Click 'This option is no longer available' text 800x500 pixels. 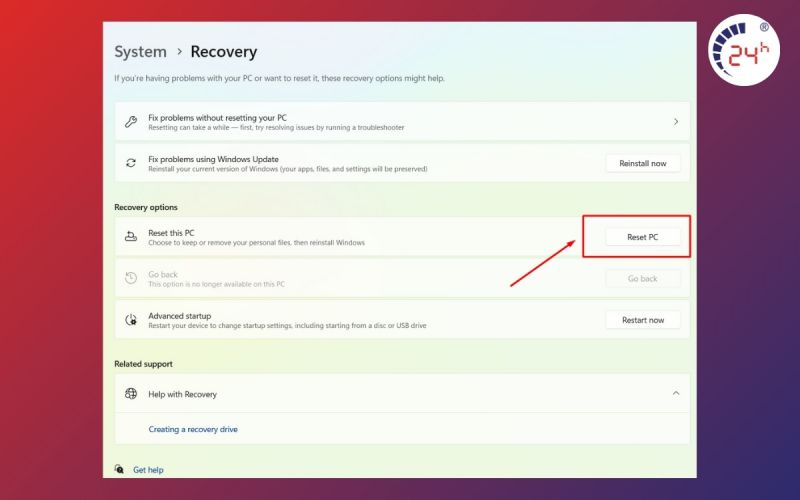[x=216, y=284]
